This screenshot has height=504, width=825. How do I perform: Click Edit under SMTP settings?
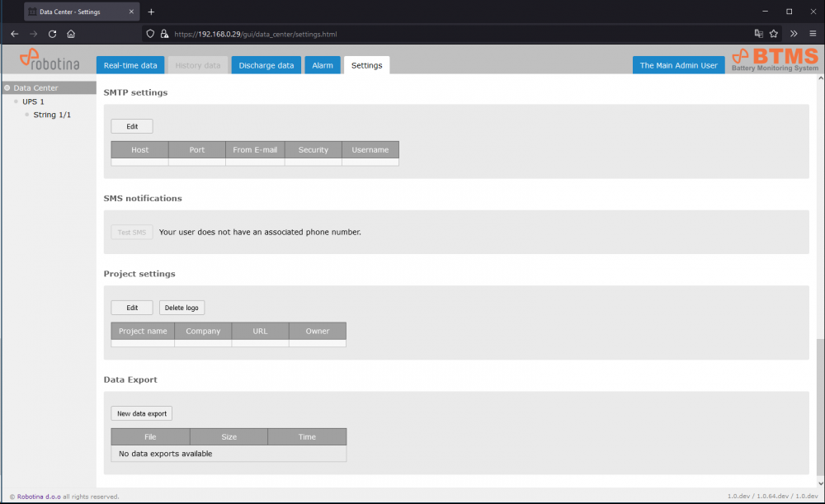tap(132, 126)
